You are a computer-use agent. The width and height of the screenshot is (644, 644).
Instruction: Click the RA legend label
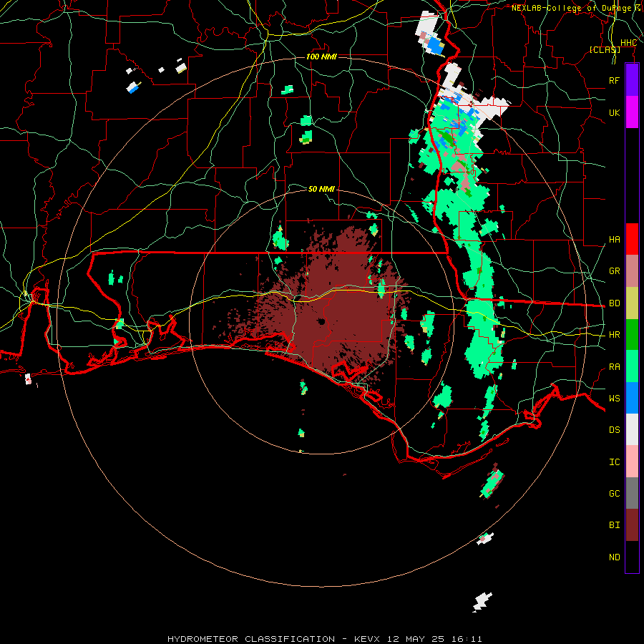pos(614,366)
